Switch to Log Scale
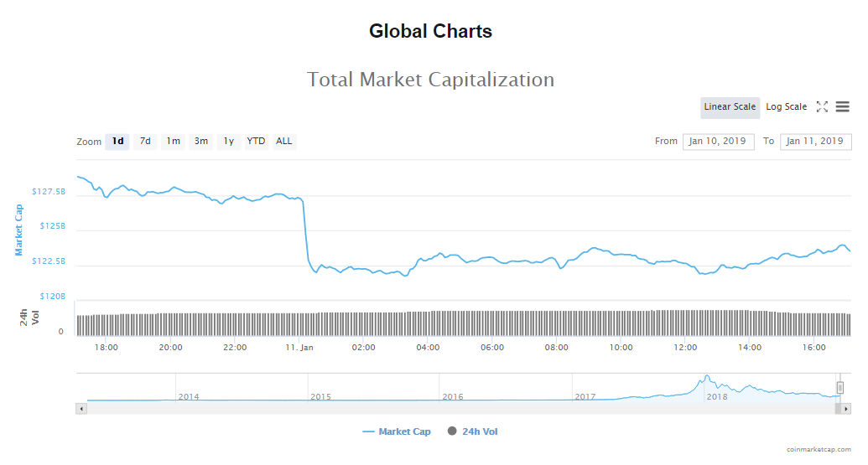868x465 pixels. point(786,107)
